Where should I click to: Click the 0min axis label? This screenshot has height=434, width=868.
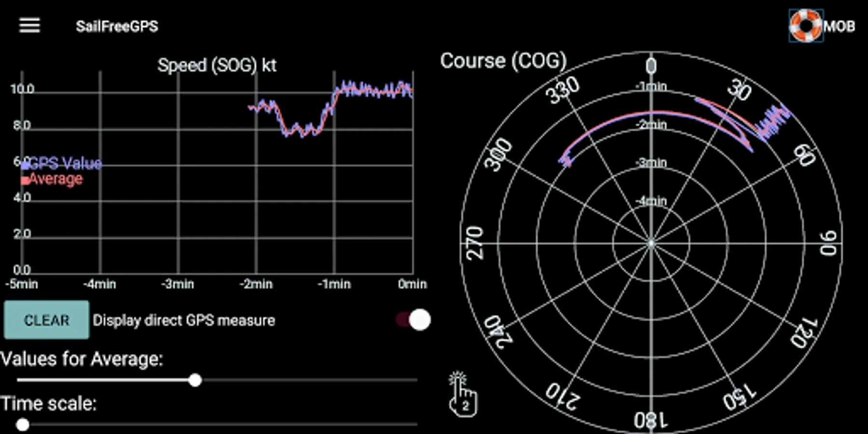pyautogui.click(x=412, y=284)
